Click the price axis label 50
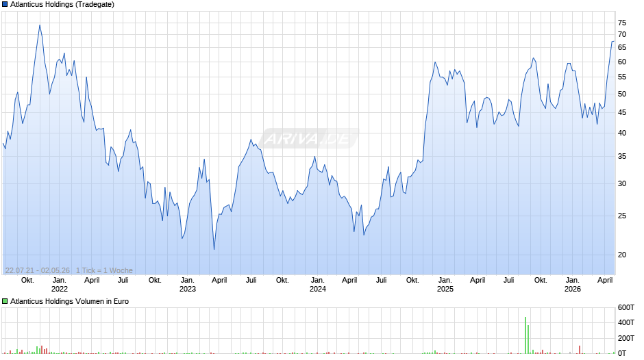This screenshot has width=644, height=360. (x=622, y=94)
